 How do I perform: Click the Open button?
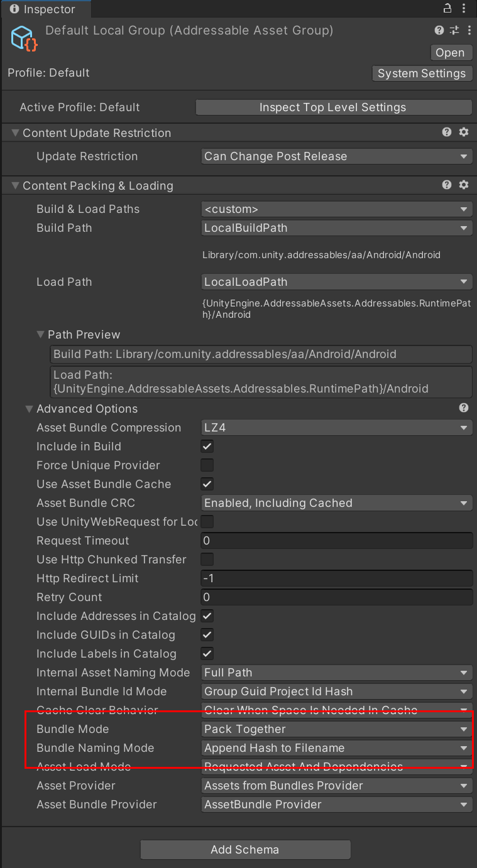(450, 53)
